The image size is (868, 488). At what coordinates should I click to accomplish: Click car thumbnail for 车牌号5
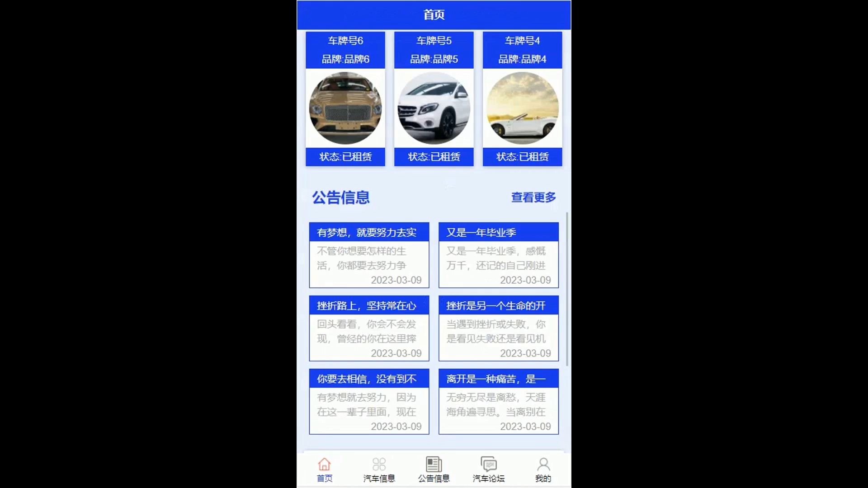[x=434, y=108]
